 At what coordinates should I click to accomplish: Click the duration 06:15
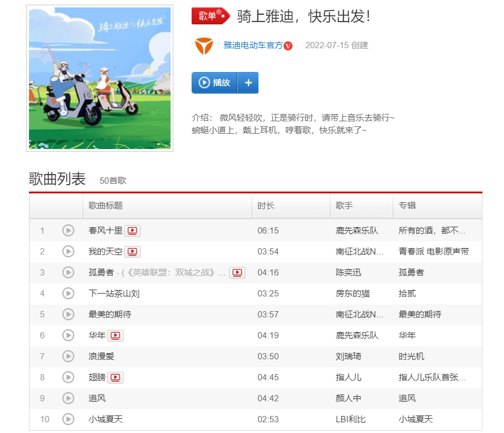pos(268,231)
